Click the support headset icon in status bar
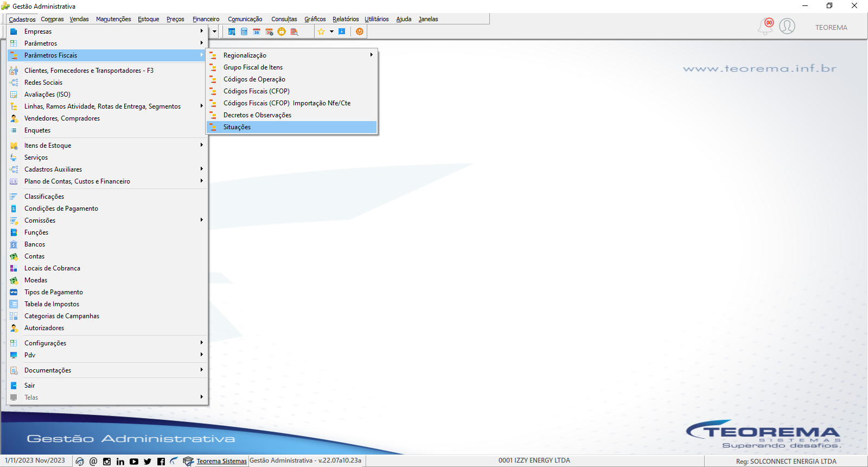The image size is (868, 467). 80,462
